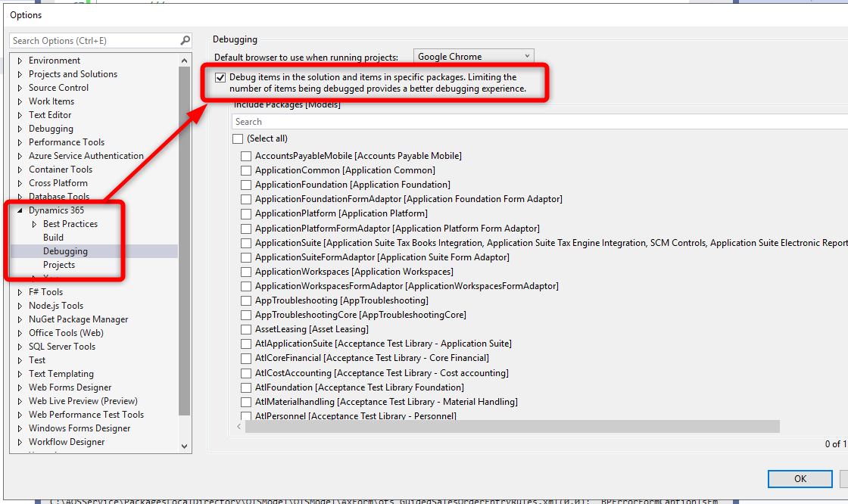The image size is (848, 504).
Task: Select Office Tools (Web) tree item
Action: pyautogui.click(x=66, y=333)
